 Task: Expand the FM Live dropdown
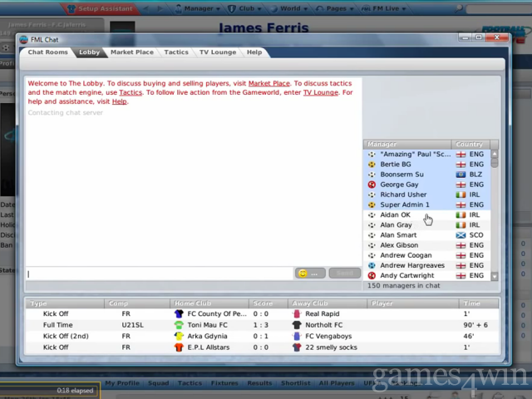[387, 8]
